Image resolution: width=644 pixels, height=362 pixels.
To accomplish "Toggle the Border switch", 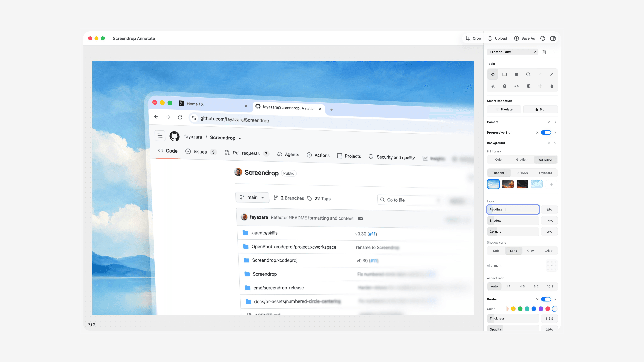I will point(546,299).
